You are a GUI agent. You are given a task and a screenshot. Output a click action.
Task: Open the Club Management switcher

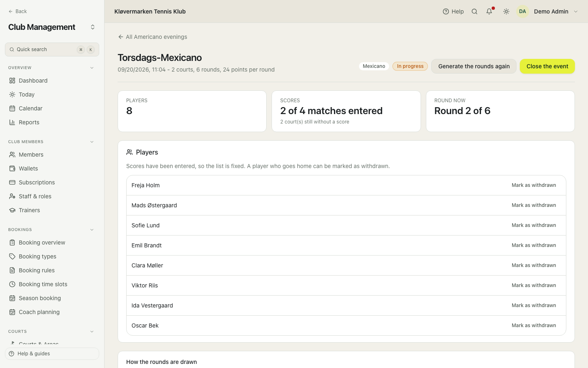[93, 27]
